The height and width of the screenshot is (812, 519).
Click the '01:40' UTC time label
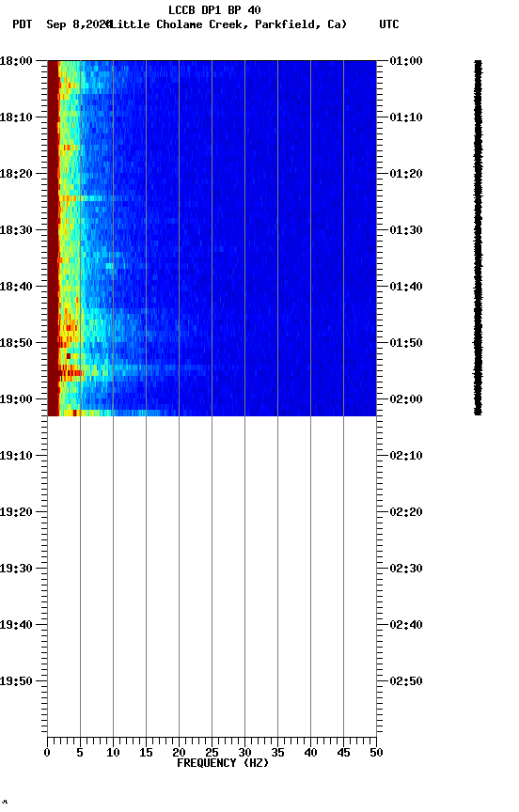click(x=406, y=287)
